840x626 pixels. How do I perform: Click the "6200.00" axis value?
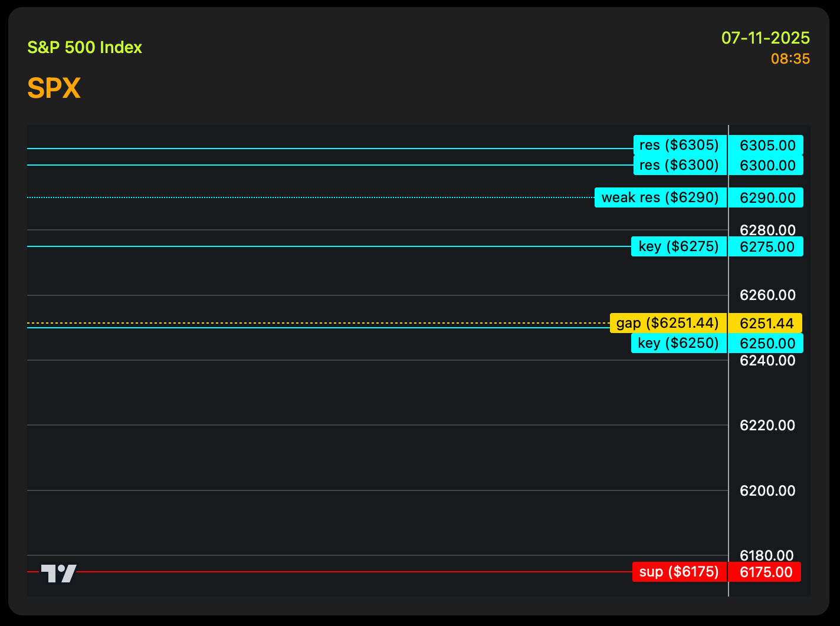pos(767,490)
